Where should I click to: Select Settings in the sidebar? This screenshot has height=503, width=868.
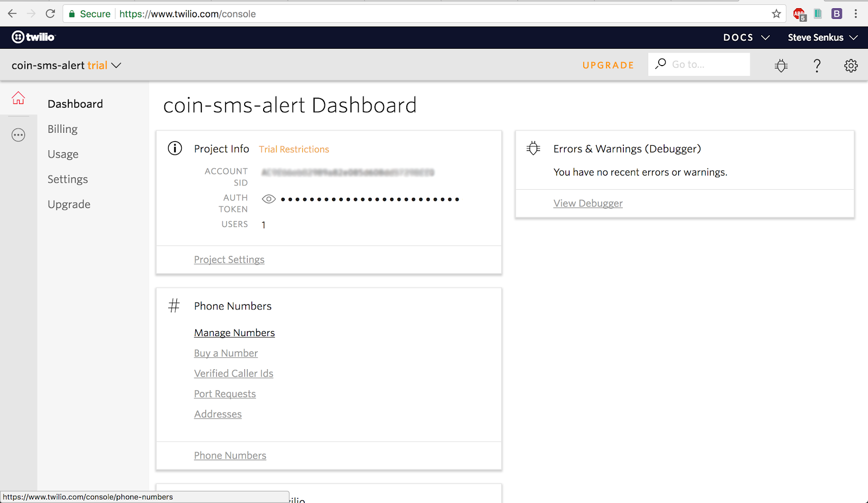coord(68,179)
